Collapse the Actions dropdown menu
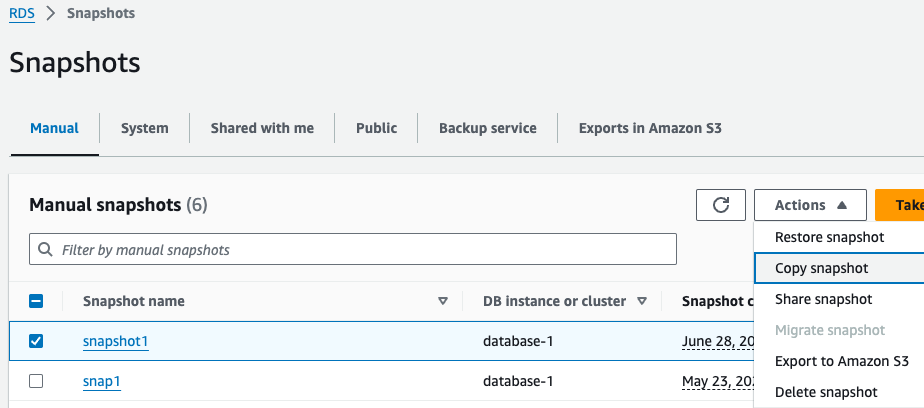 click(810, 205)
